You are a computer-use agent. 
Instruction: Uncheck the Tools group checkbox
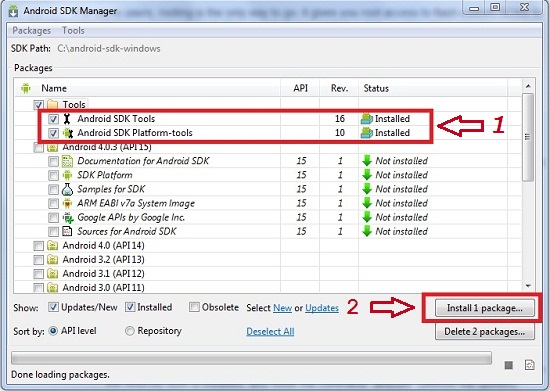(38, 105)
